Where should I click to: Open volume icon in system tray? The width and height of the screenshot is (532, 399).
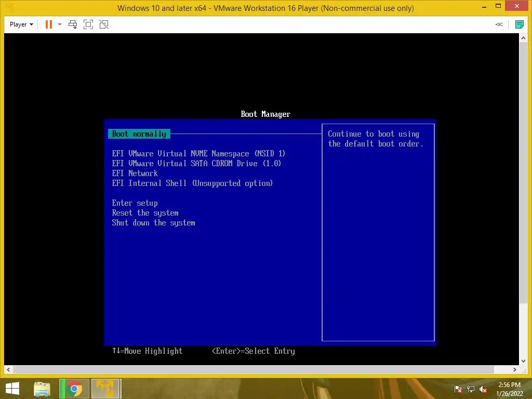pyautogui.click(x=483, y=389)
